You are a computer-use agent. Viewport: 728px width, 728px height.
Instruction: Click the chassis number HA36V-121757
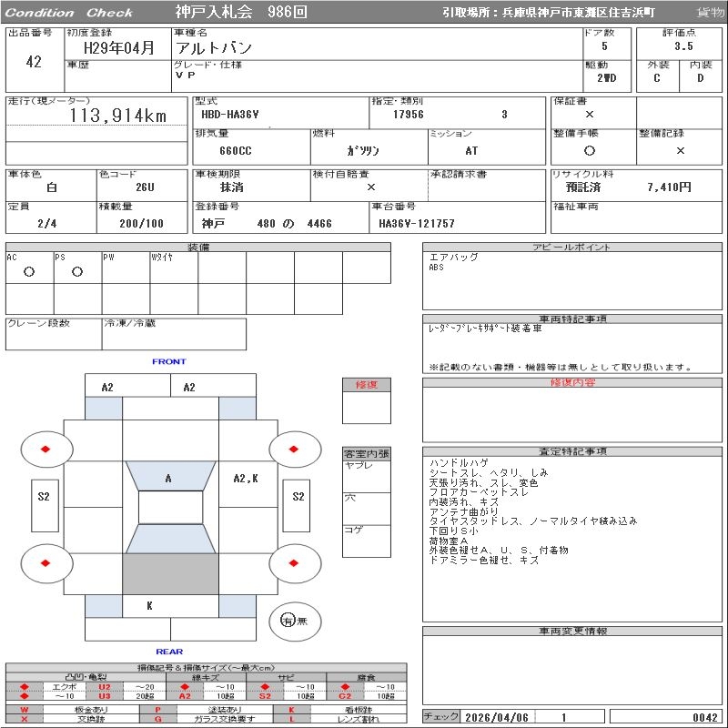click(417, 223)
